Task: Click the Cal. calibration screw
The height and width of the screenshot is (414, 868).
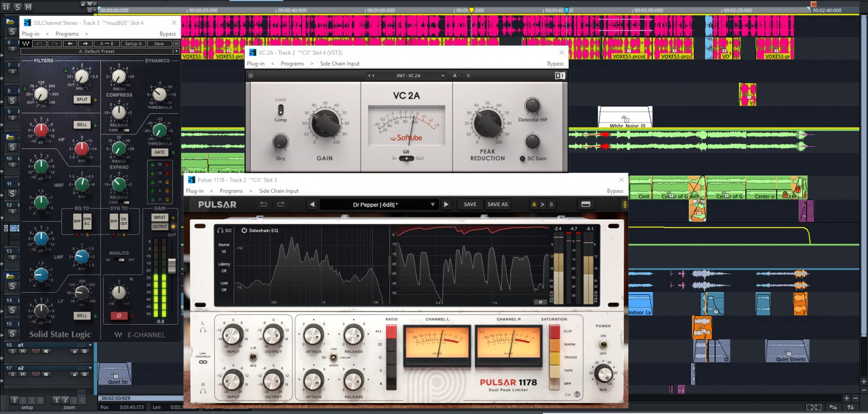Action: 577,394
